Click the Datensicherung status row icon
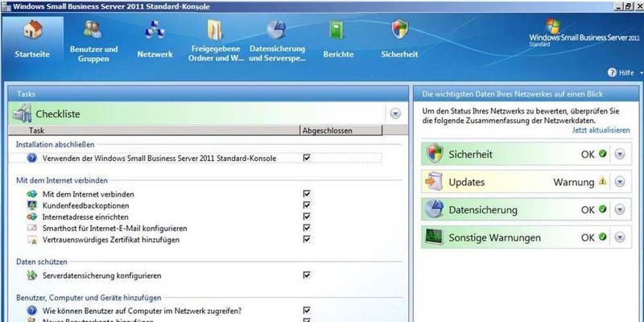644x322 pixels. tap(435, 209)
